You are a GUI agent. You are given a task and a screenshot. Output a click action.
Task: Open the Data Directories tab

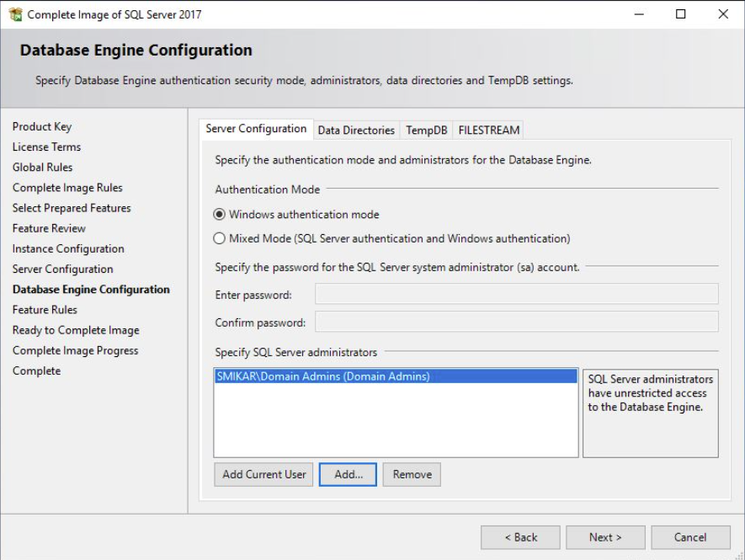pos(356,131)
